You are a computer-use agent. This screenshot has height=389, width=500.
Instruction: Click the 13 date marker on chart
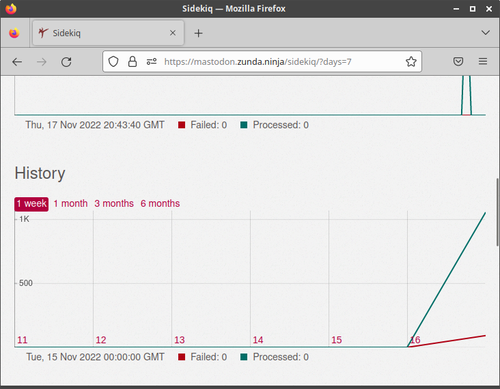click(179, 340)
